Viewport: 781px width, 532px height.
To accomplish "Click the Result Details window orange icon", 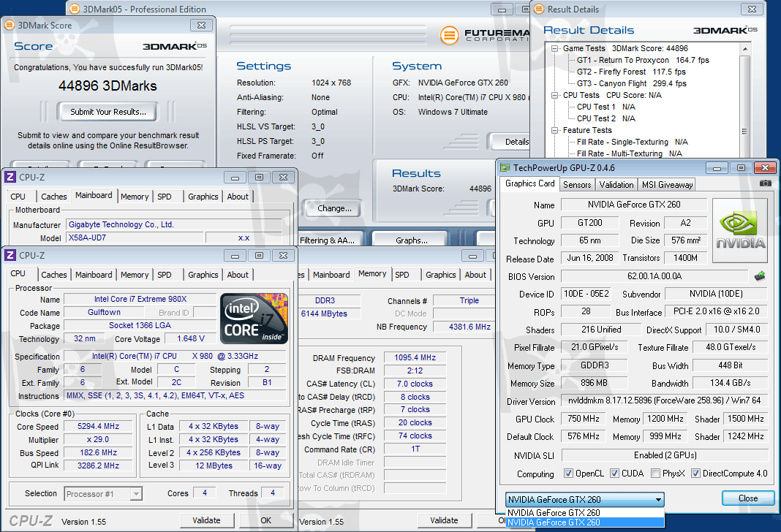I will 538,9.
